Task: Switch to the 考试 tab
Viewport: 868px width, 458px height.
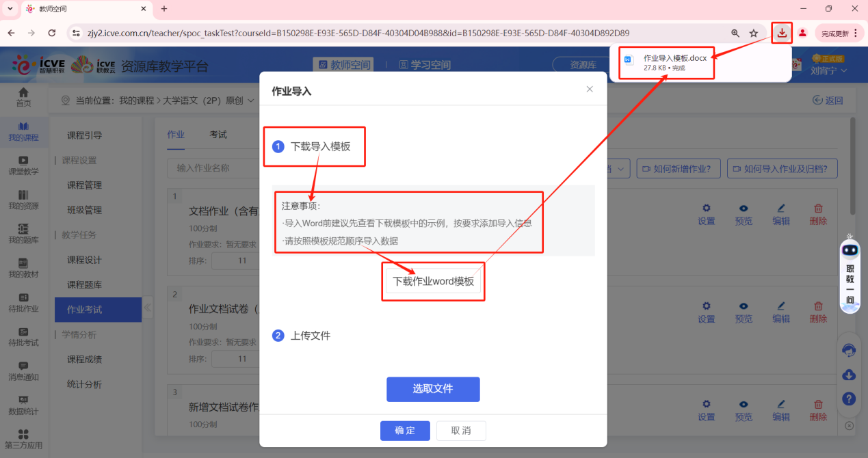Action: [x=218, y=135]
